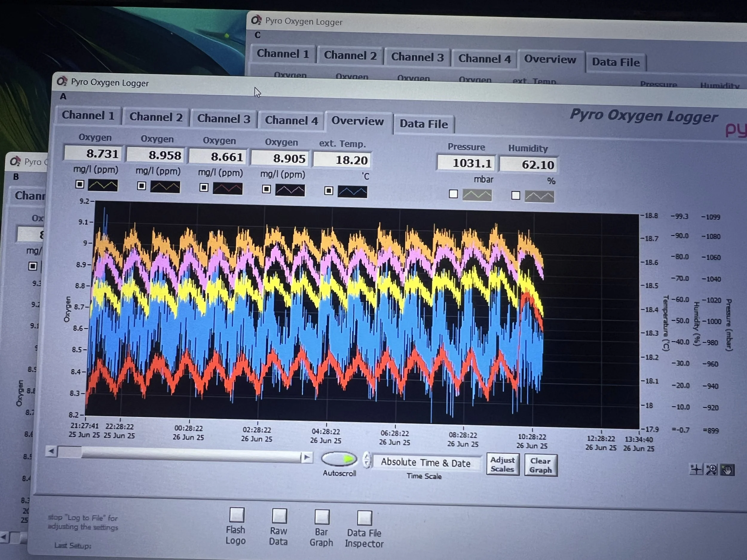Toggle plot checkbox for the 8.958 oxygen channel
This screenshot has width=747, height=560.
coord(142,186)
